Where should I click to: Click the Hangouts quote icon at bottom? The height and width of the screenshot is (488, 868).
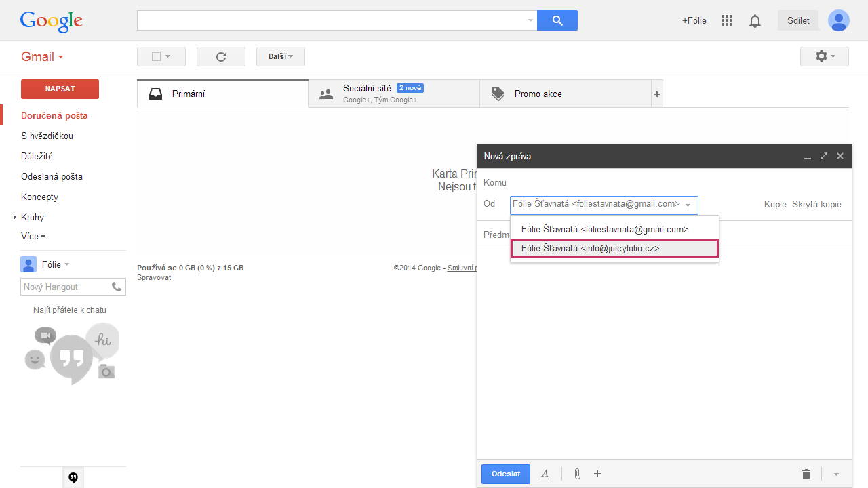point(73,478)
